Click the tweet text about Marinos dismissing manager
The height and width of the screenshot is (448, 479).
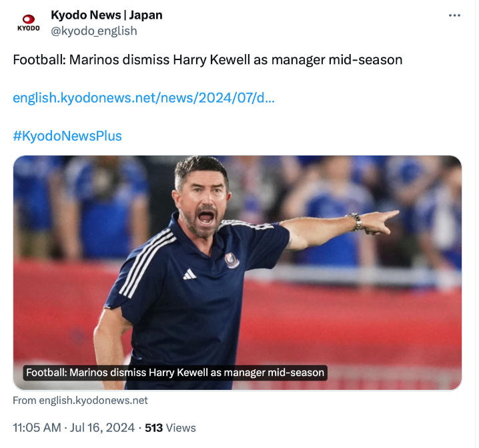click(207, 59)
